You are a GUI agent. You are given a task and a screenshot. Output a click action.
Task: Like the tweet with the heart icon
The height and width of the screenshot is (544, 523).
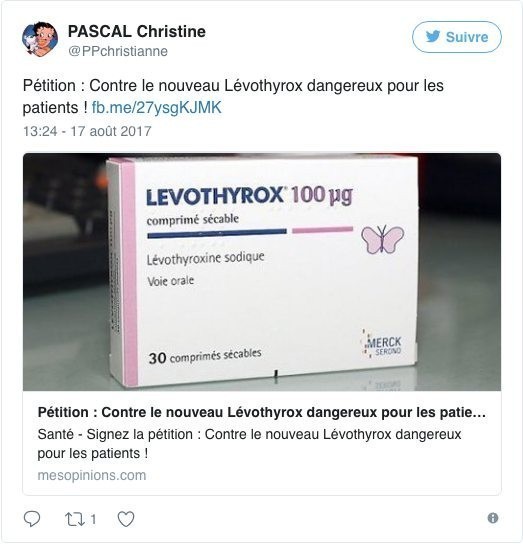pyautogui.click(x=126, y=519)
